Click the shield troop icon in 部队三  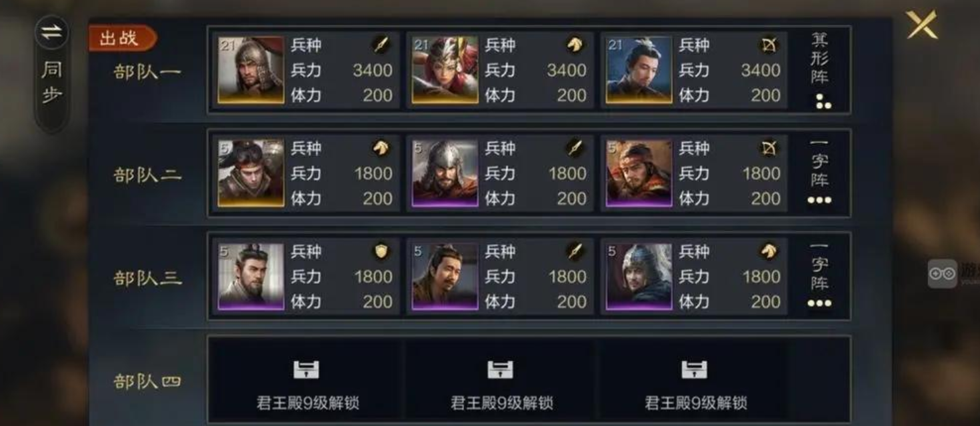(x=381, y=251)
